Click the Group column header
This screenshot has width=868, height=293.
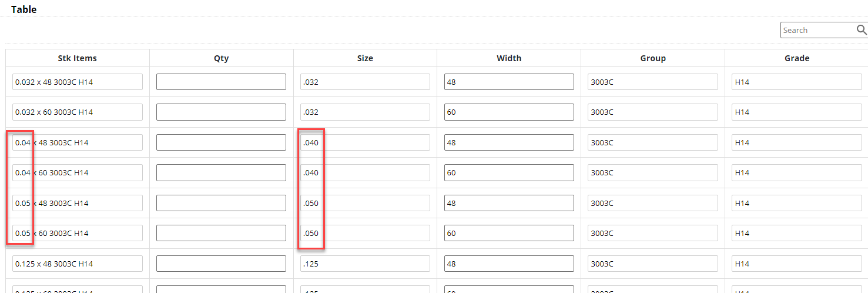[653, 58]
